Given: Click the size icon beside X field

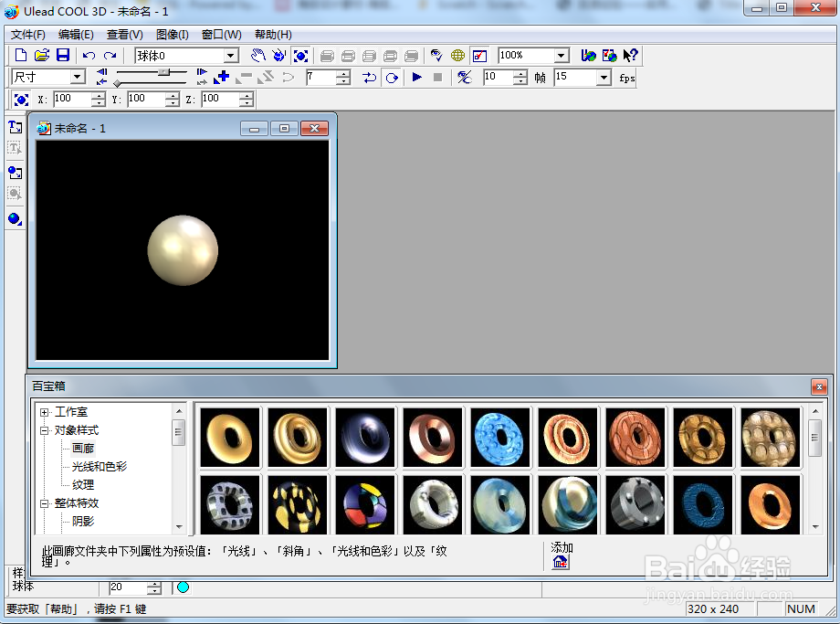Looking at the screenshot, I should click(x=21, y=100).
